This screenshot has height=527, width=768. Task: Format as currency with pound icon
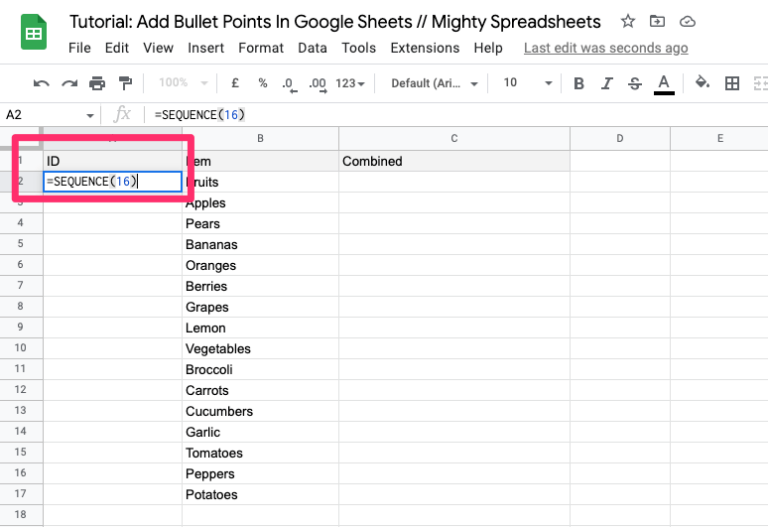235,83
